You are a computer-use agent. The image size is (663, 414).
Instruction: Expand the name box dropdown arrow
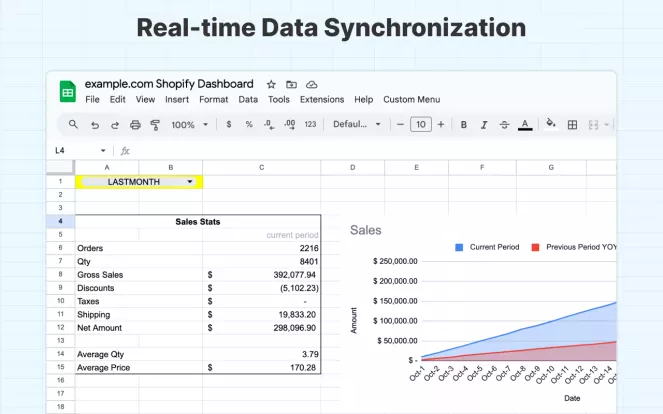click(x=103, y=151)
